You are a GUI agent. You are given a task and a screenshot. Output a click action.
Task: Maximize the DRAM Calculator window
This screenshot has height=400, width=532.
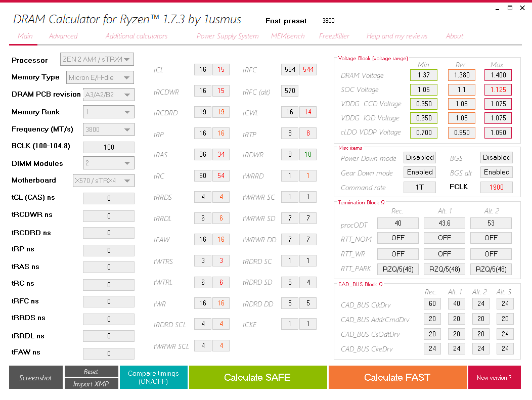(x=510, y=8)
